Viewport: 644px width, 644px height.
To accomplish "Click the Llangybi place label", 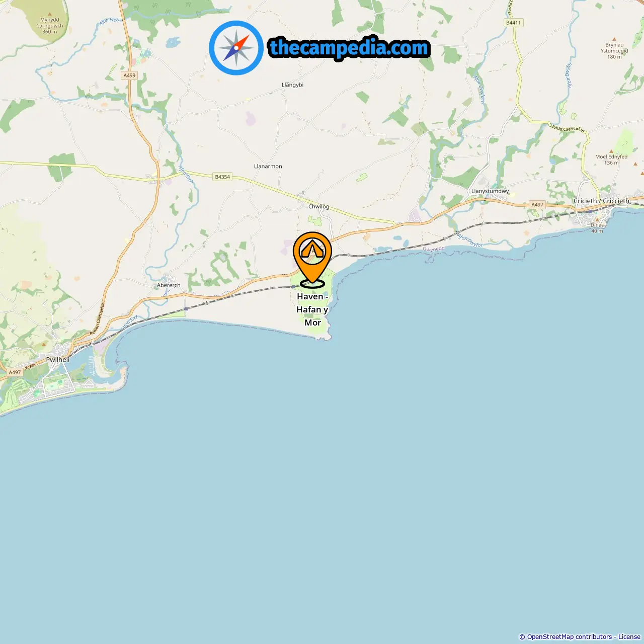I will click(293, 85).
